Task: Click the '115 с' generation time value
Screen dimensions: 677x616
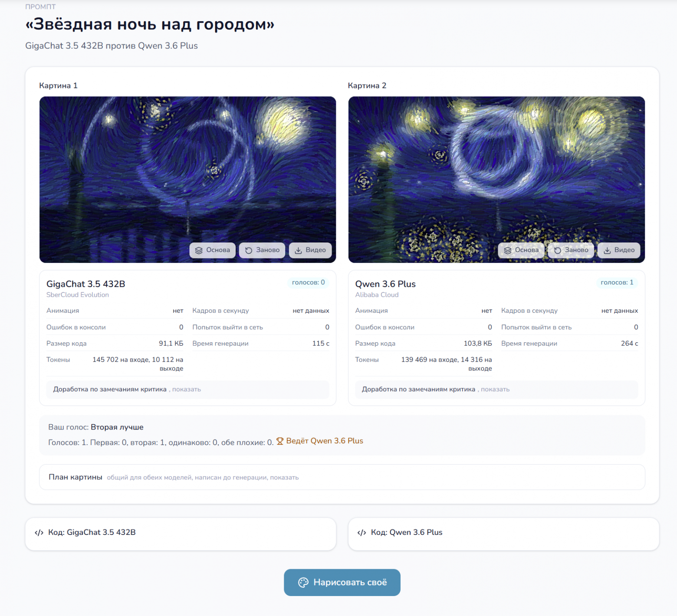Action: pos(321,344)
